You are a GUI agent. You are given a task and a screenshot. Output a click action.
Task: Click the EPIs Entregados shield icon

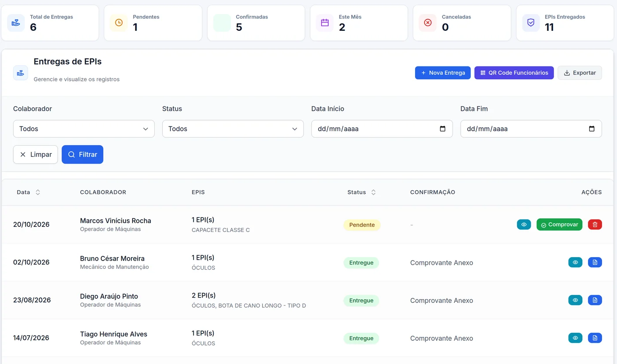click(531, 23)
